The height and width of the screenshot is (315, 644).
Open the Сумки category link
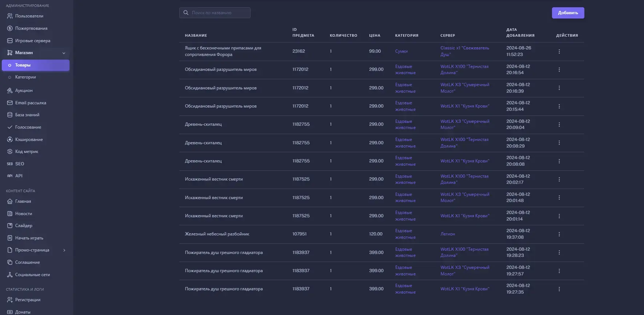pyautogui.click(x=401, y=51)
